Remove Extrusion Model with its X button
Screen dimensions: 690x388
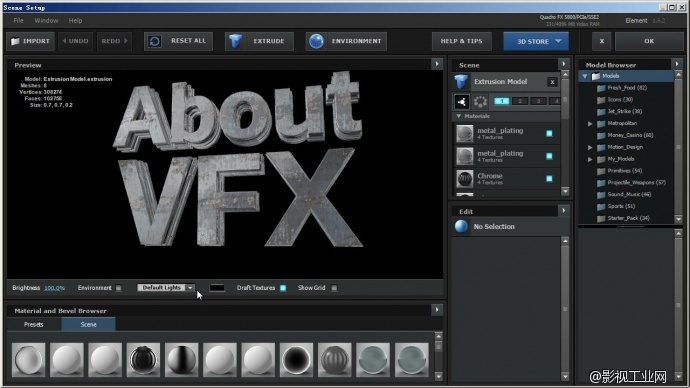[552, 82]
